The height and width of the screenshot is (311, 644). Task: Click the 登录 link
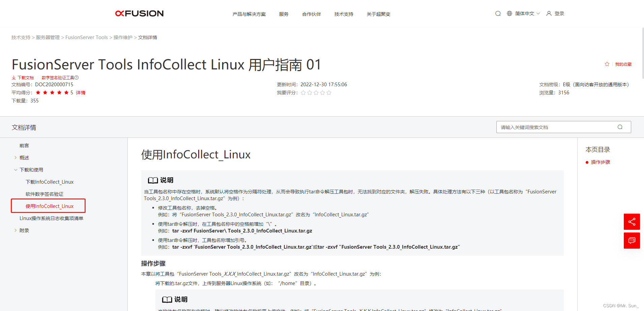[559, 13]
